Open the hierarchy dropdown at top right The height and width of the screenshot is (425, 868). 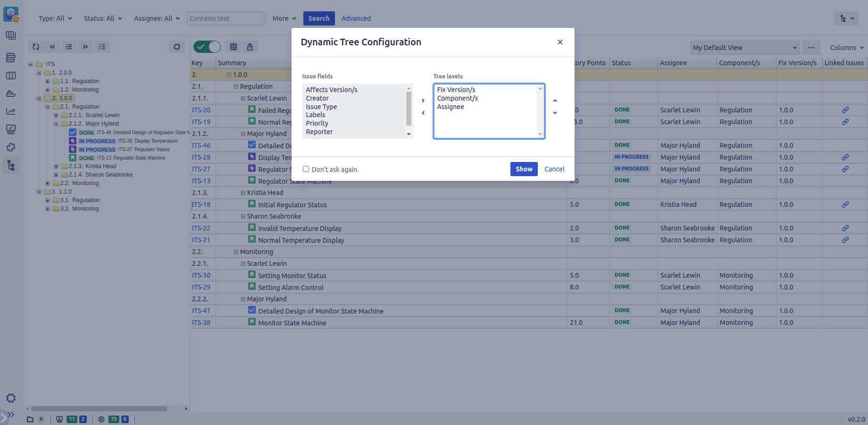pyautogui.click(x=846, y=18)
